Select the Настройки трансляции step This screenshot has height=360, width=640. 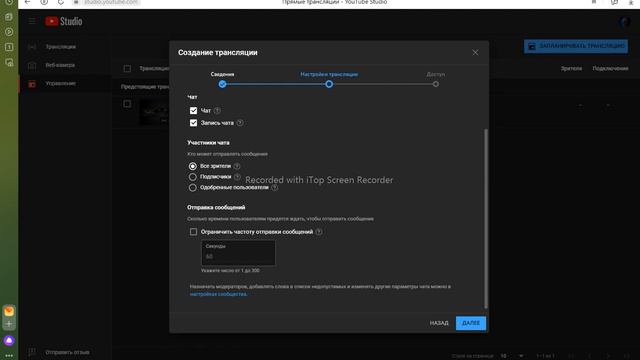(x=329, y=74)
